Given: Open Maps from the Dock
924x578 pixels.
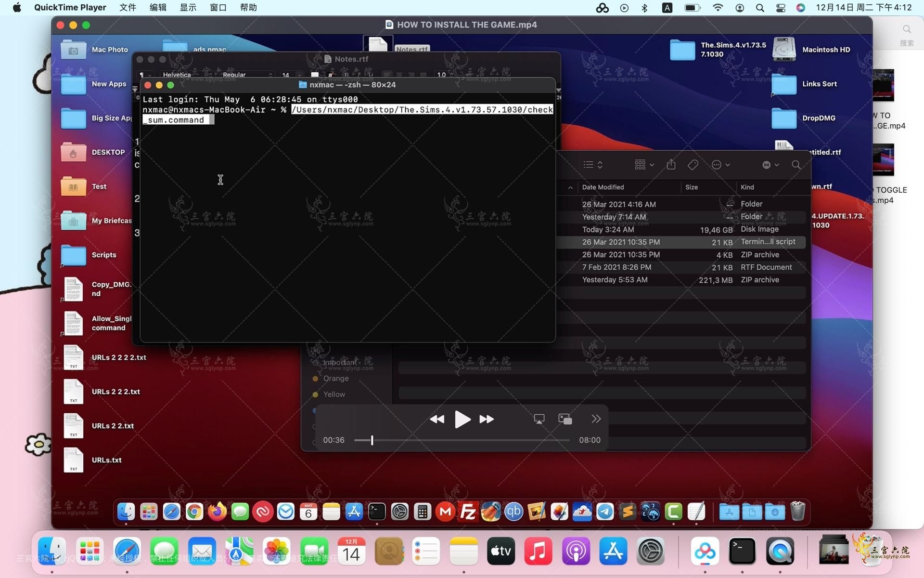Looking at the screenshot, I should tap(239, 551).
